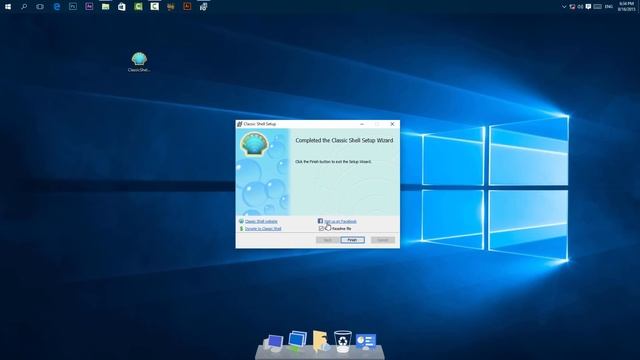
Task: Click the ENG language indicator
Action: pyautogui.click(x=609, y=7)
